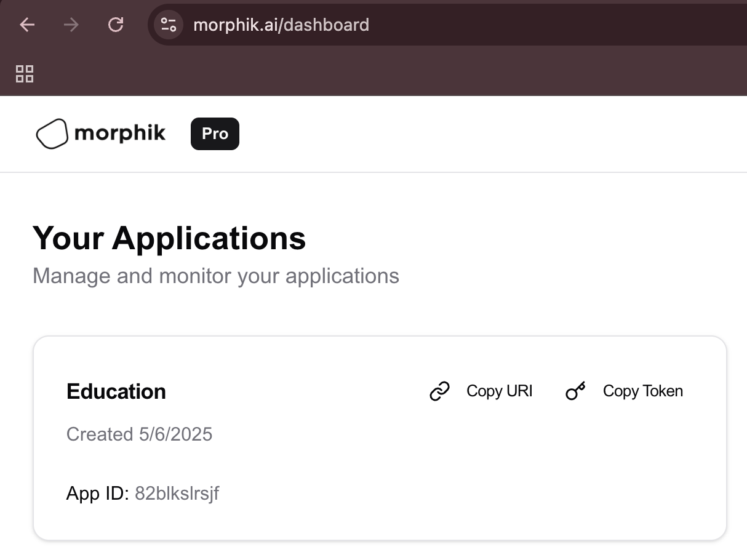Click the Pro badge next to the logo
This screenshot has width=747, height=560.
(214, 134)
